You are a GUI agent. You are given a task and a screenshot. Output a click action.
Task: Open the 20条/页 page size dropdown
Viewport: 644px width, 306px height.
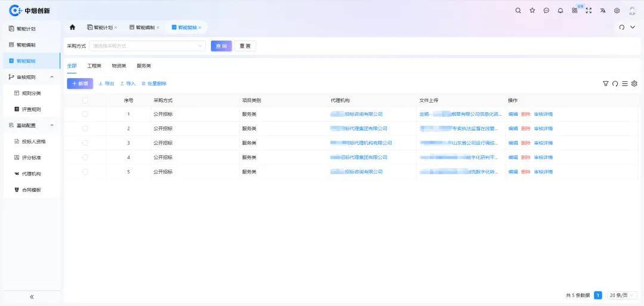(x=623, y=295)
